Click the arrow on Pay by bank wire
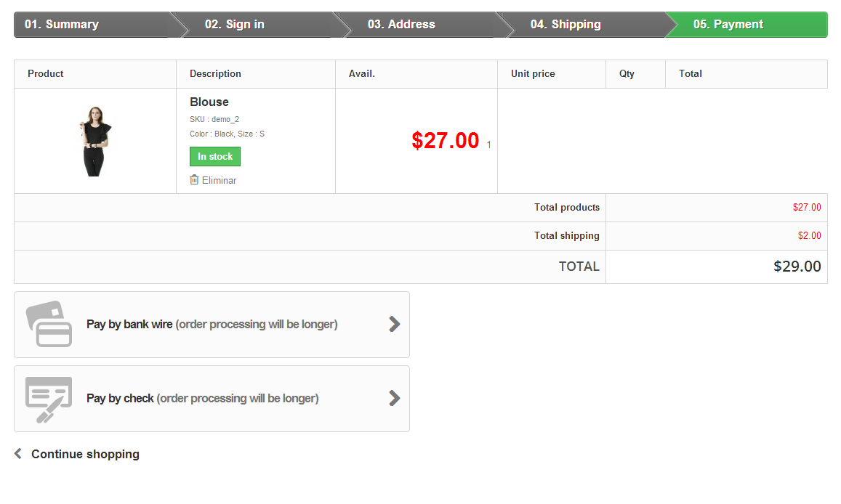The image size is (841, 504). coord(394,324)
